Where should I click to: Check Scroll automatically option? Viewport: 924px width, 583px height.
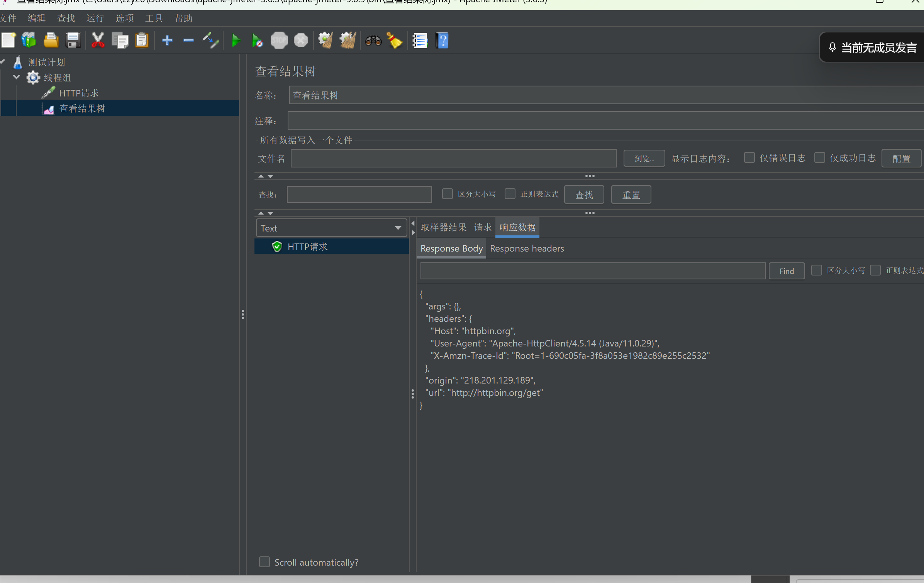tap(264, 562)
